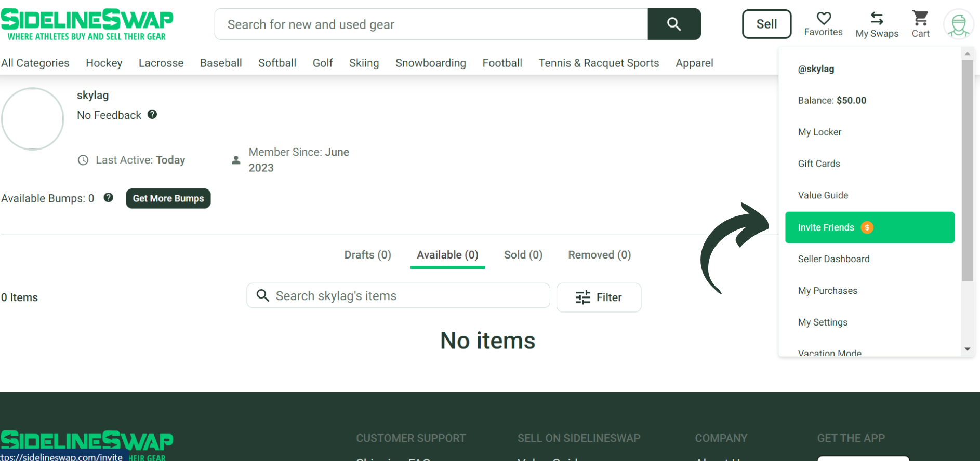Click the COMPANY footer heading
Screen dimensions: 980x461
[721, 438]
